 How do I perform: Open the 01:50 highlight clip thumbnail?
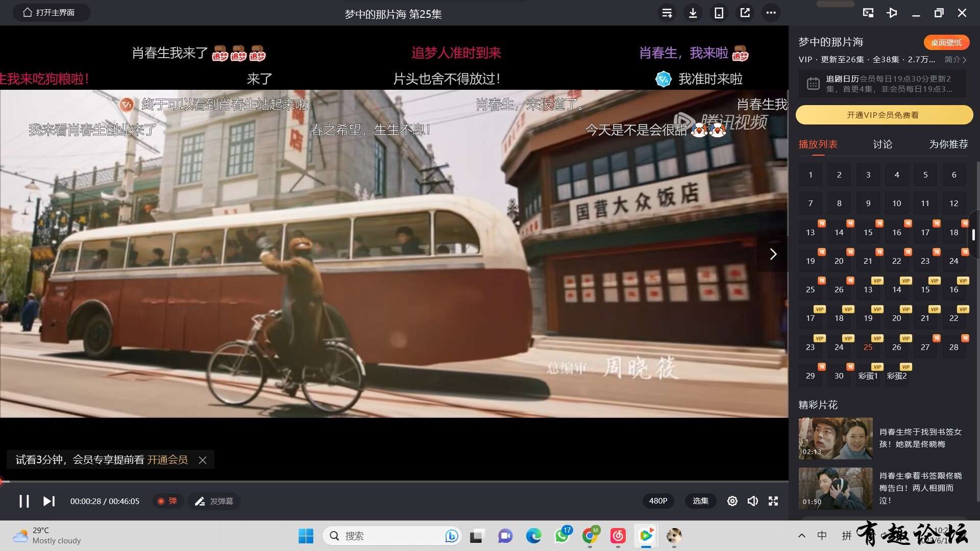[x=836, y=488]
